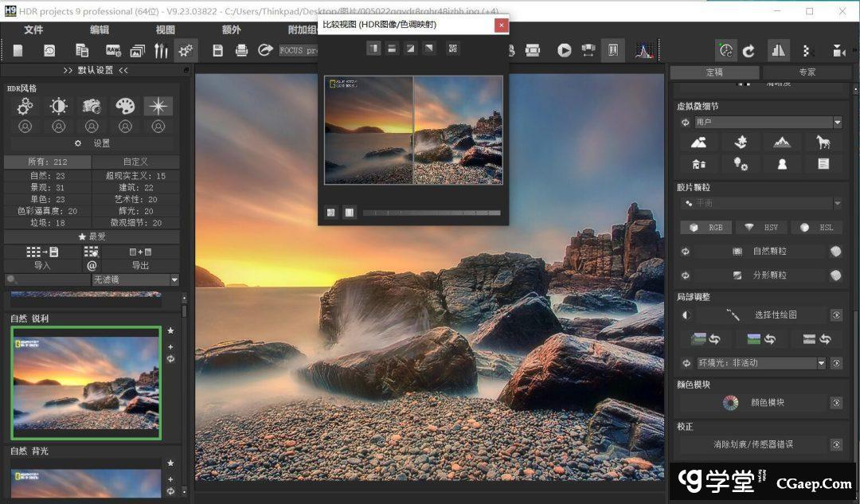Expand the 用户 preset dropdown
The width and height of the screenshot is (860, 504).
(x=837, y=123)
